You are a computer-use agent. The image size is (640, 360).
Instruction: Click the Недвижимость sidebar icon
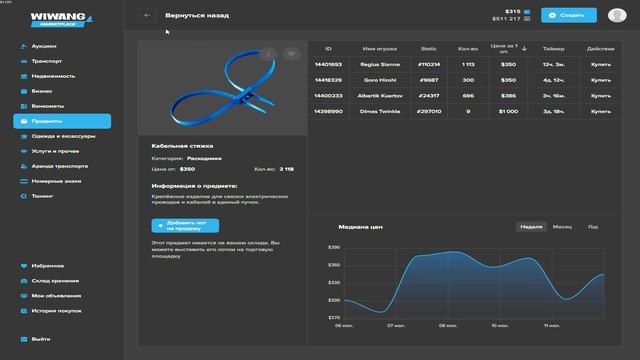24,76
